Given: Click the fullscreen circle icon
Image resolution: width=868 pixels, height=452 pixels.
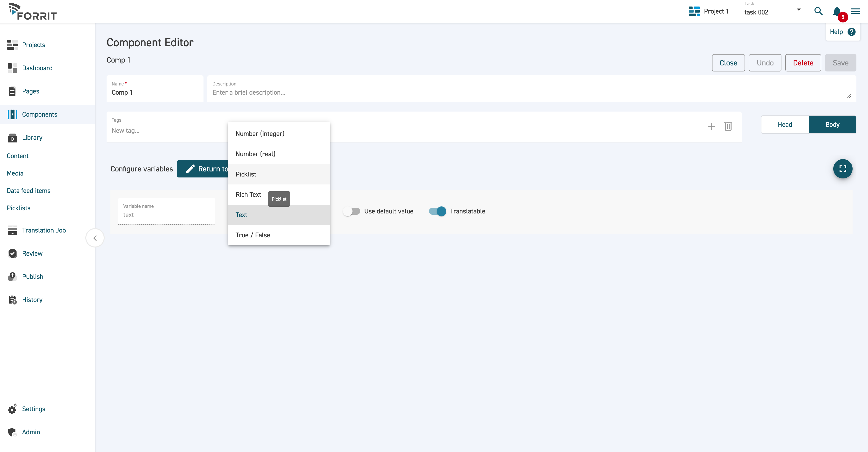Looking at the screenshot, I should (843, 169).
